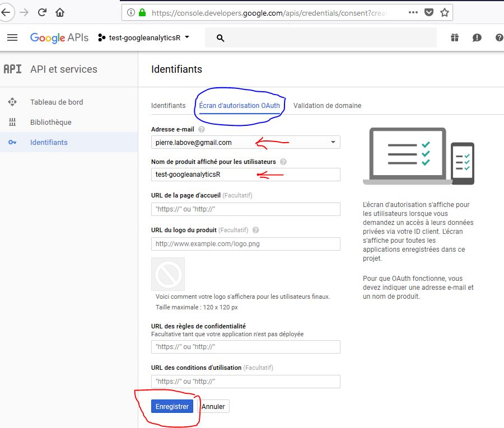Bookmark this page with the star icon

coord(445,12)
